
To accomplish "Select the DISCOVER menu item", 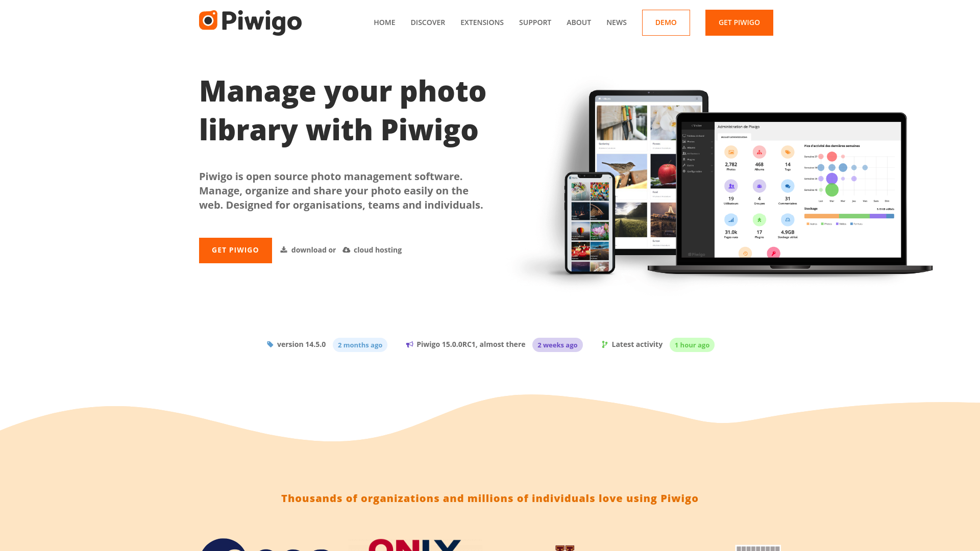I will click(427, 22).
